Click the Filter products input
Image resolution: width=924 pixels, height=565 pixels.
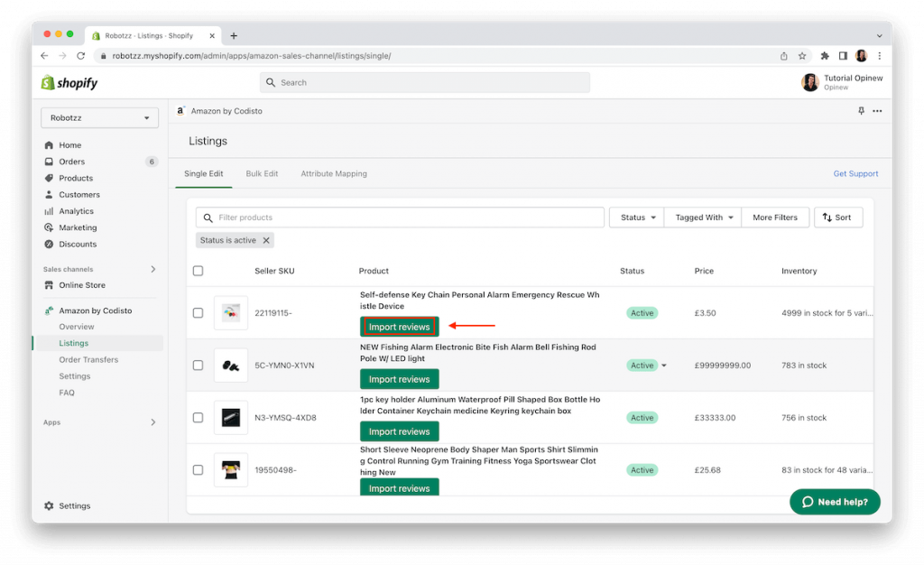click(x=400, y=218)
